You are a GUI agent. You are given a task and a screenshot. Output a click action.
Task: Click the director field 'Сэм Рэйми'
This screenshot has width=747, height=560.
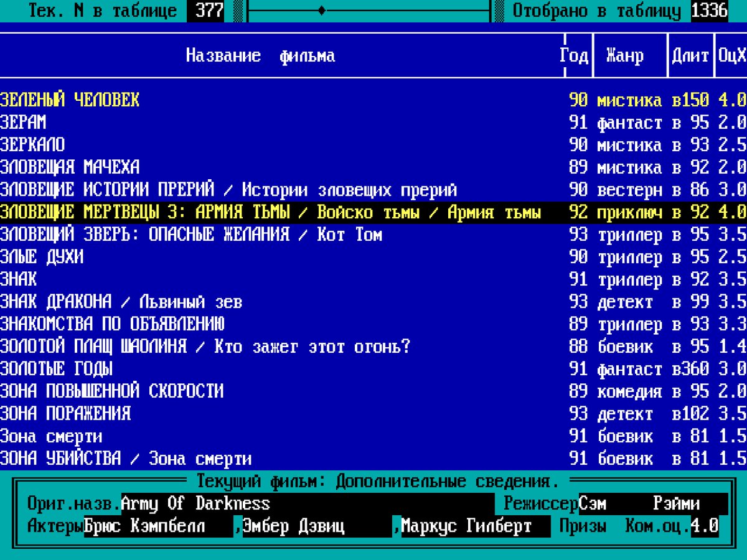(654, 503)
